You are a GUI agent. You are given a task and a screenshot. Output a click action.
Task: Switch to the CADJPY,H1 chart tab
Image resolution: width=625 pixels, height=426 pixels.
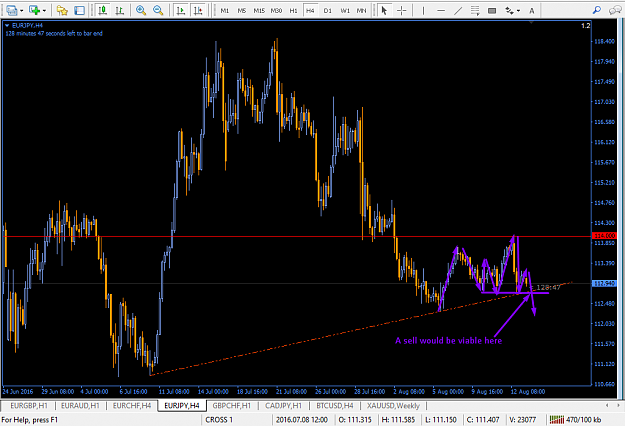click(x=283, y=406)
